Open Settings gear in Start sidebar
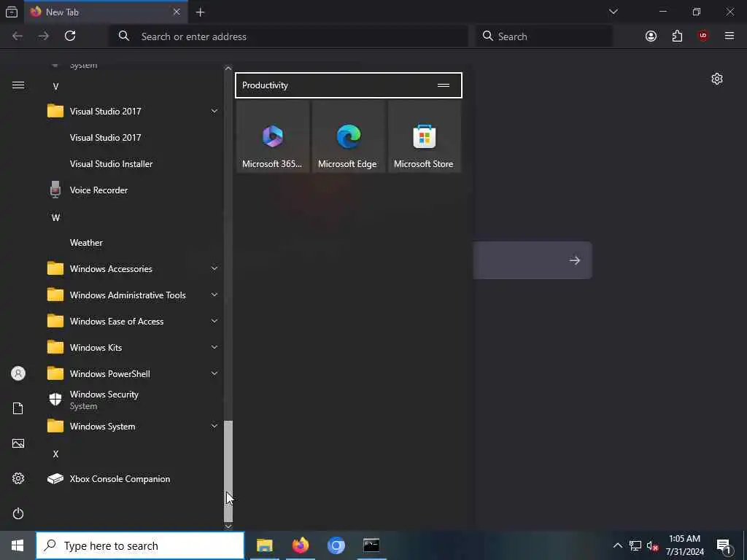Viewport: 747px width, 560px height. tap(18, 478)
